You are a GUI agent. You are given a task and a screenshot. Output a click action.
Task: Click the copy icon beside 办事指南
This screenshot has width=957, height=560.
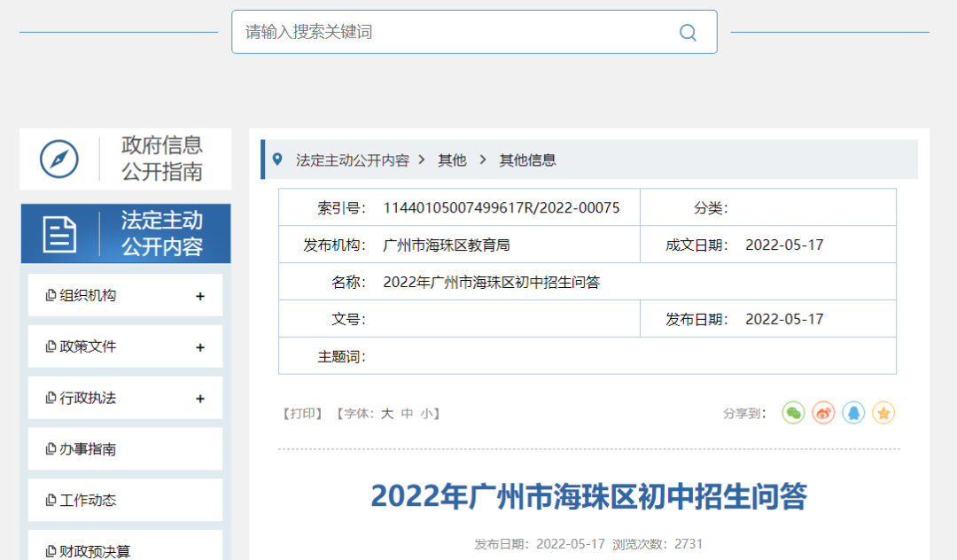[51, 449]
